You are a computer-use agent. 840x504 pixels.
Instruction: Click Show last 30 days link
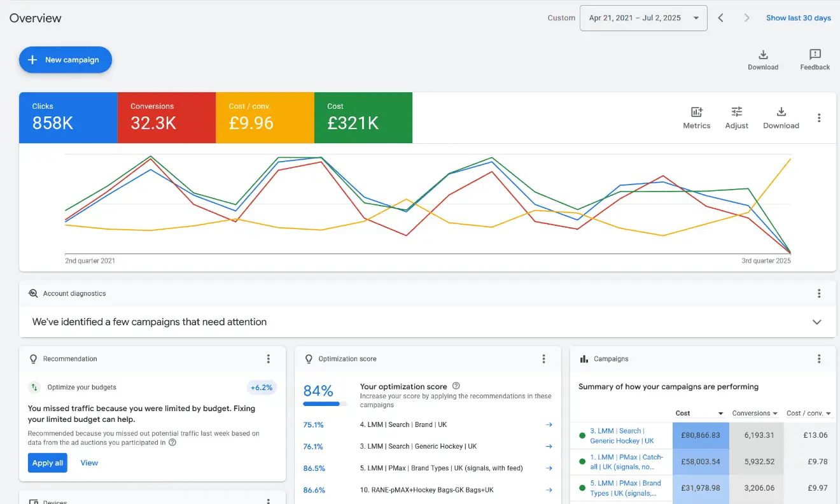point(798,18)
